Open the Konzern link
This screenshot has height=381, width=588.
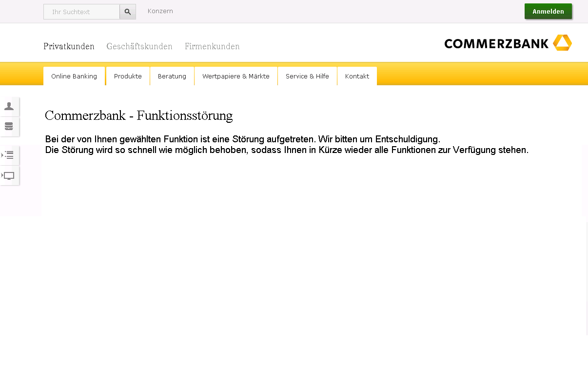pos(160,11)
